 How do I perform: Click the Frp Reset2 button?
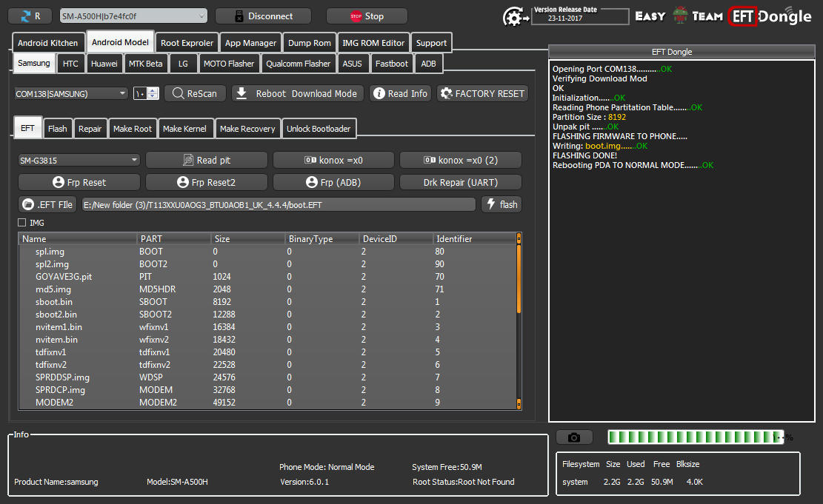point(206,182)
